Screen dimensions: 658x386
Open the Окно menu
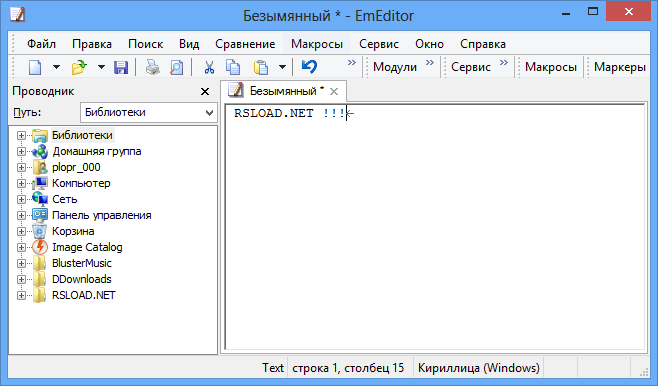tap(429, 44)
